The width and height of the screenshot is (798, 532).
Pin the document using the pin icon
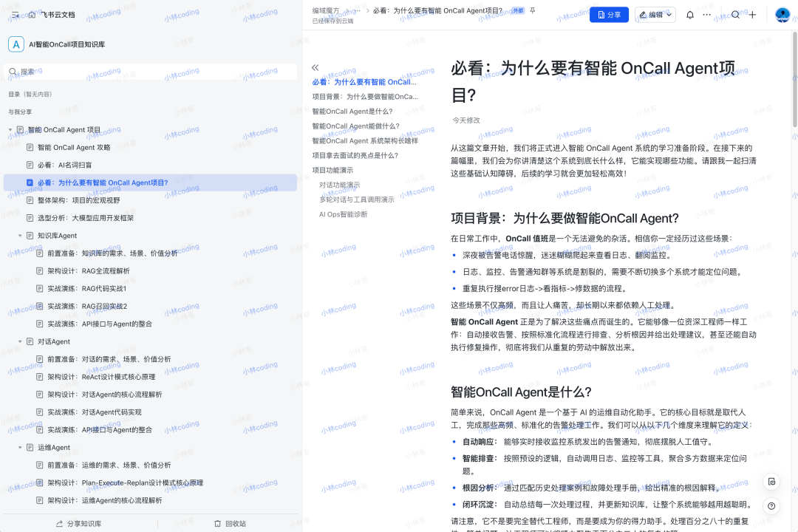pyautogui.click(x=533, y=11)
